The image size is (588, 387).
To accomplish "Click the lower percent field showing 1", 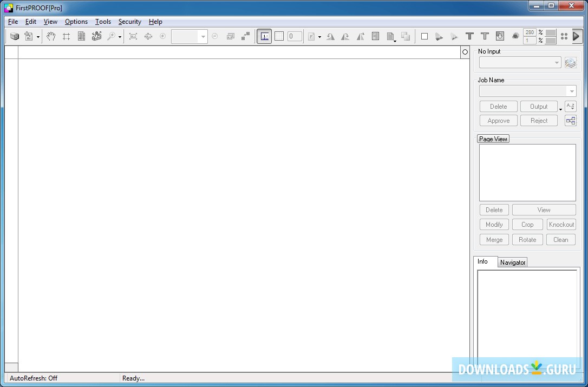I will coord(530,40).
